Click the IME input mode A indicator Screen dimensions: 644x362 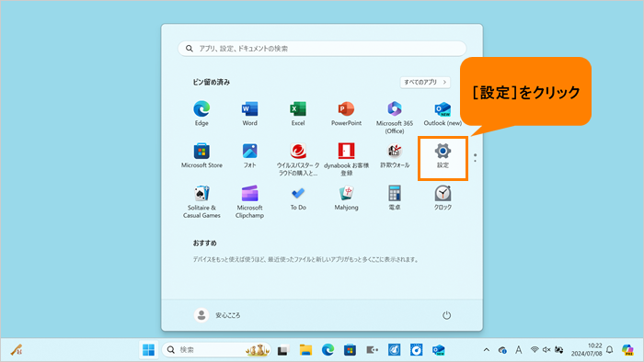518,350
